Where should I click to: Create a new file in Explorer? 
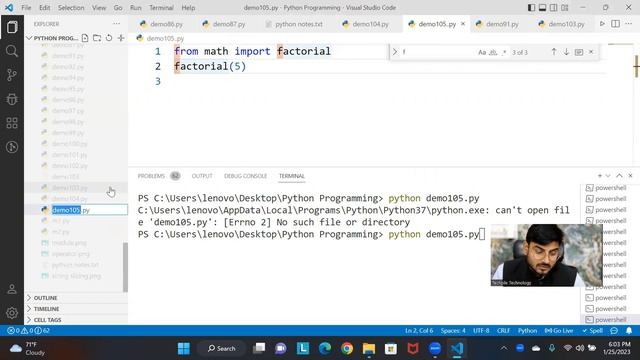[85, 38]
